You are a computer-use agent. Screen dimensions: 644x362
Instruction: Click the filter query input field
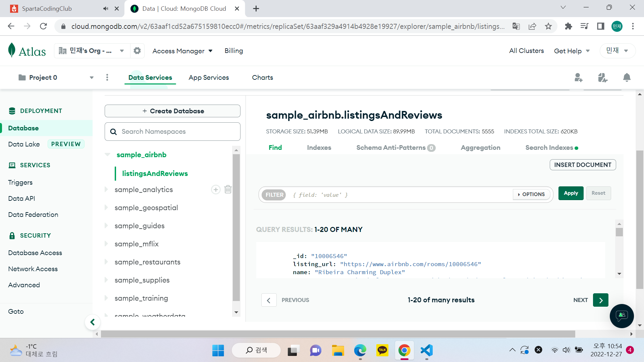(401, 195)
